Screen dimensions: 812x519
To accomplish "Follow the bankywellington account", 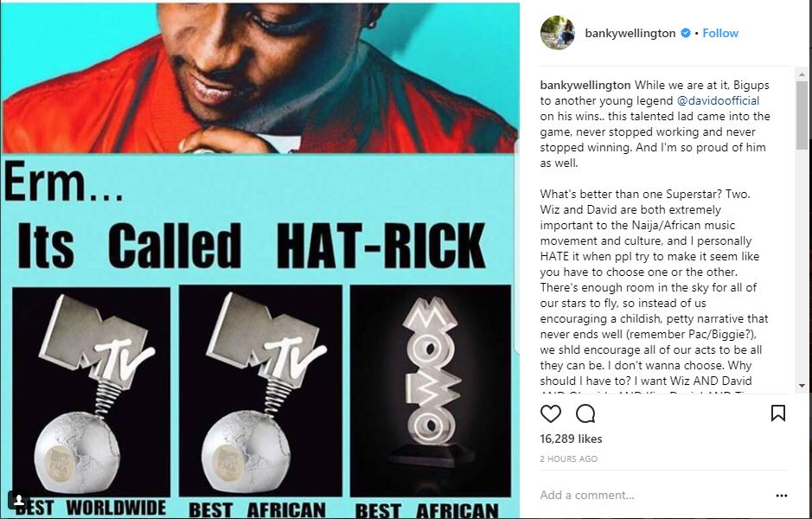I will pyautogui.click(x=720, y=33).
